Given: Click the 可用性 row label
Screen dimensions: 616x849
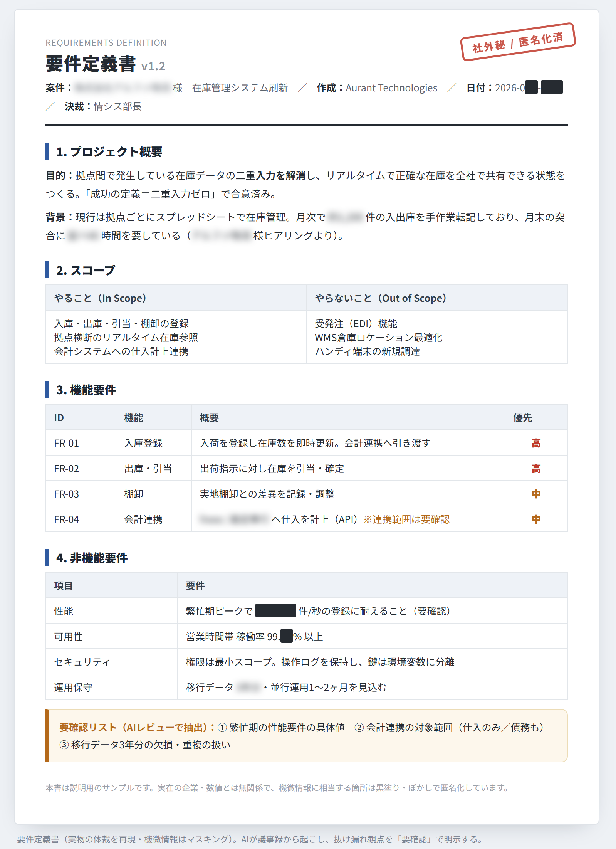Looking at the screenshot, I should click(68, 637).
